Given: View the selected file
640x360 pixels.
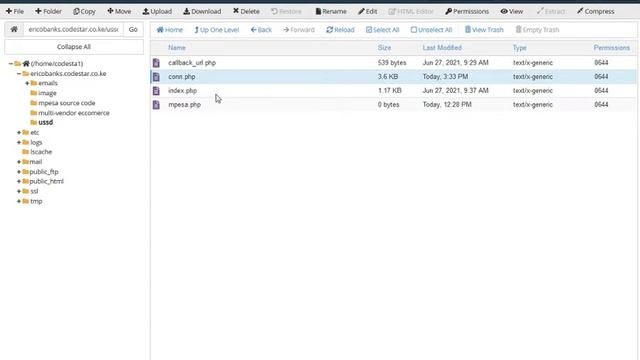Looking at the screenshot, I should pyautogui.click(x=511, y=11).
